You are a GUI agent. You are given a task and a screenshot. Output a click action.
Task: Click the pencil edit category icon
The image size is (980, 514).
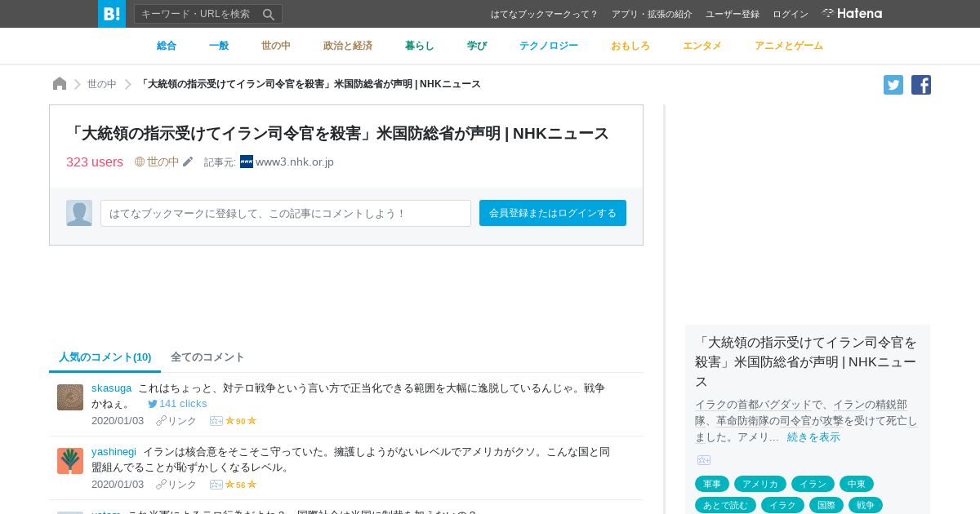pos(188,162)
